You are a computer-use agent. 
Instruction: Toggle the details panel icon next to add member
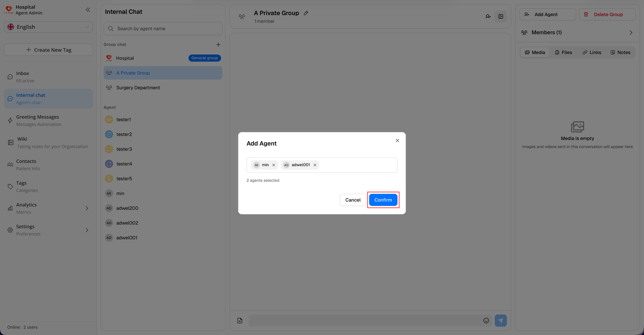[501, 16]
